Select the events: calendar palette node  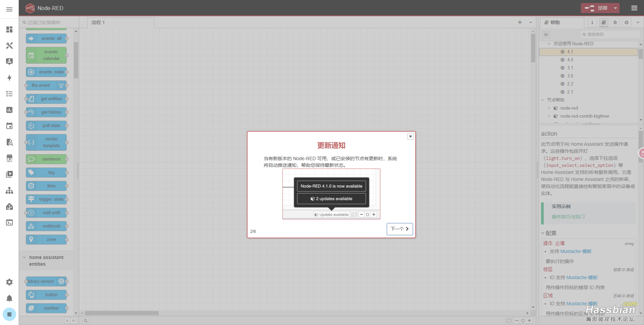(46, 55)
